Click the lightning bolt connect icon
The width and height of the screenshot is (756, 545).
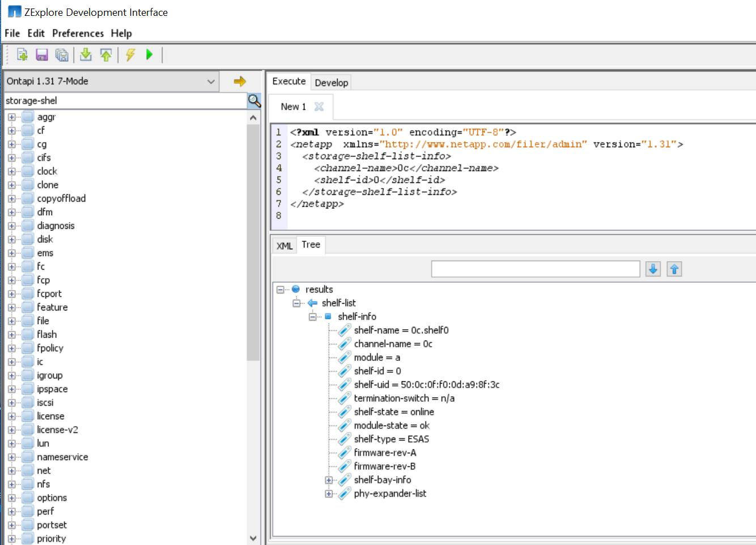point(130,54)
